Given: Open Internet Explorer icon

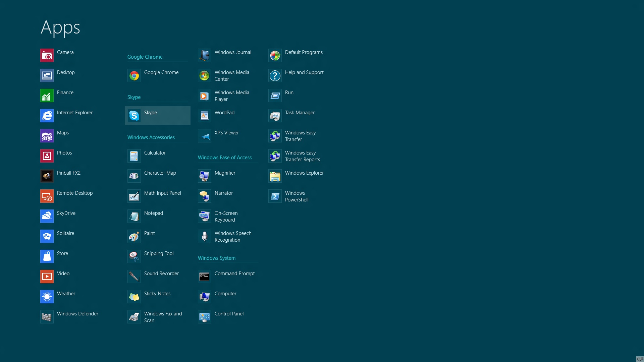Looking at the screenshot, I should [x=47, y=116].
